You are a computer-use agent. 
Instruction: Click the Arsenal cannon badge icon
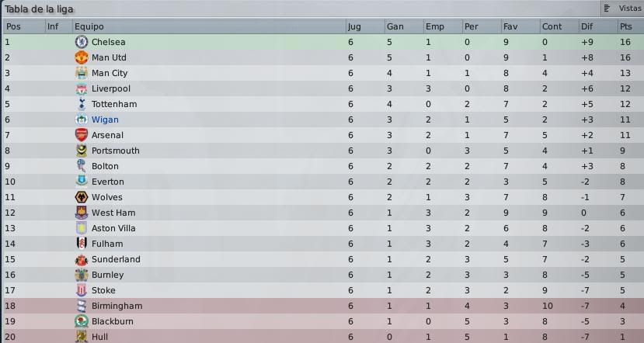pyautogui.click(x=82, y=135)
